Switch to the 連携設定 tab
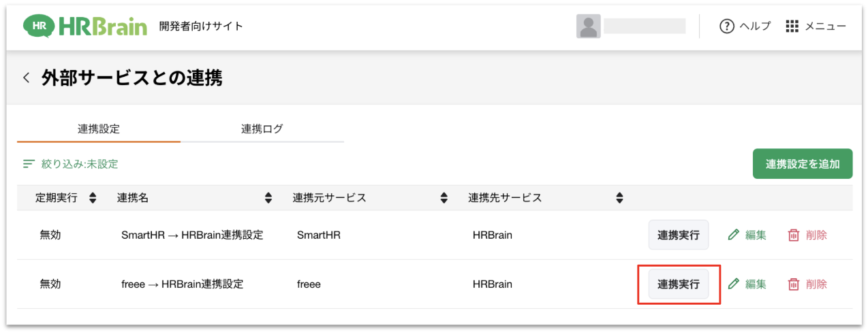868x332 pixels. pos(99,129)
